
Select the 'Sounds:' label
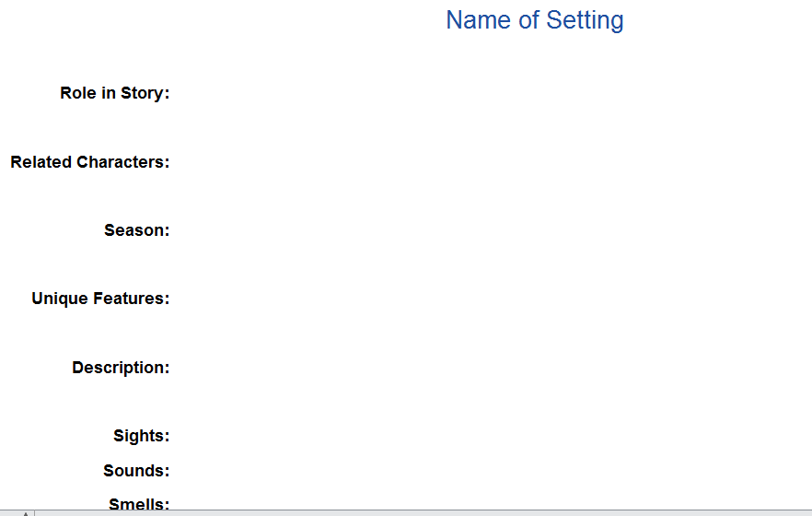pos(136,471)
